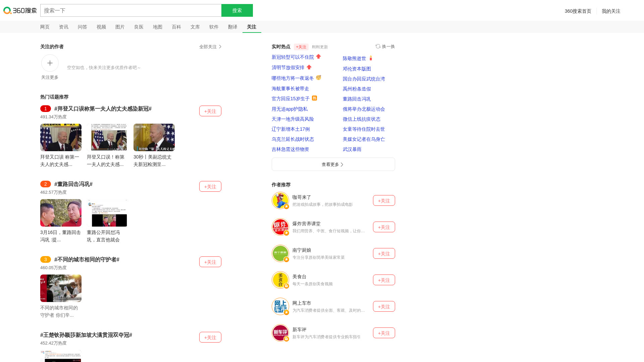Expand 全部关注 with the chevron

click(210, 47)
